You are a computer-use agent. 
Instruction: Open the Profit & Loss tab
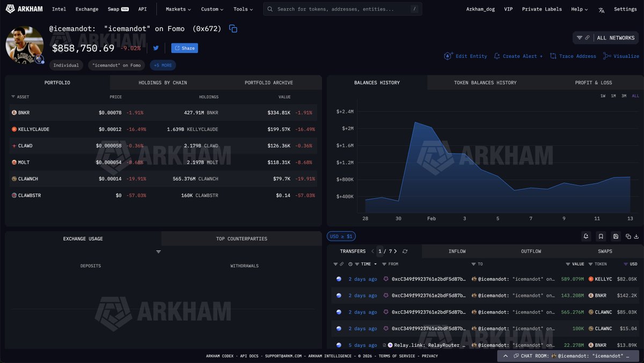593,83
